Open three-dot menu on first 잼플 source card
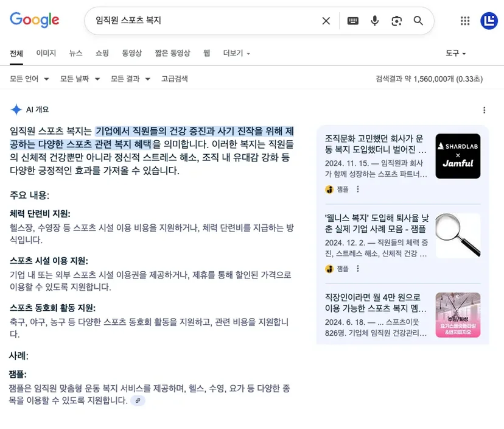This screenshot has width=504, height=429. [x=358, y=189]
